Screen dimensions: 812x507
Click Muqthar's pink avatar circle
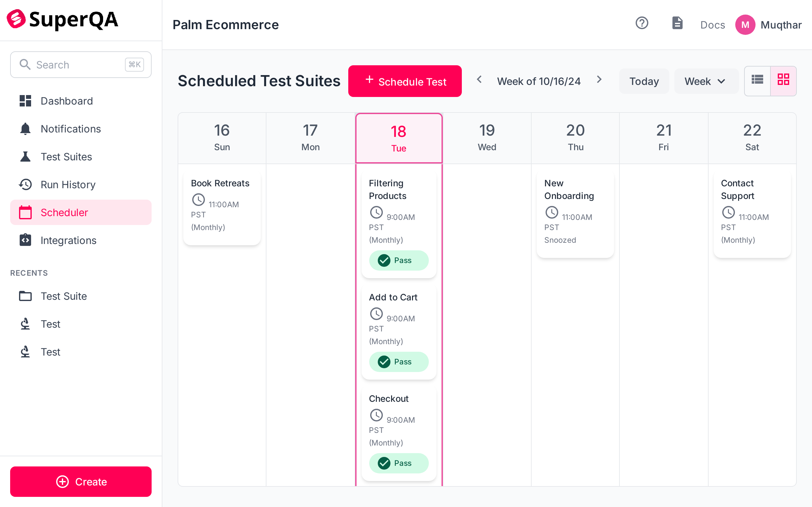tap(745, 24)
